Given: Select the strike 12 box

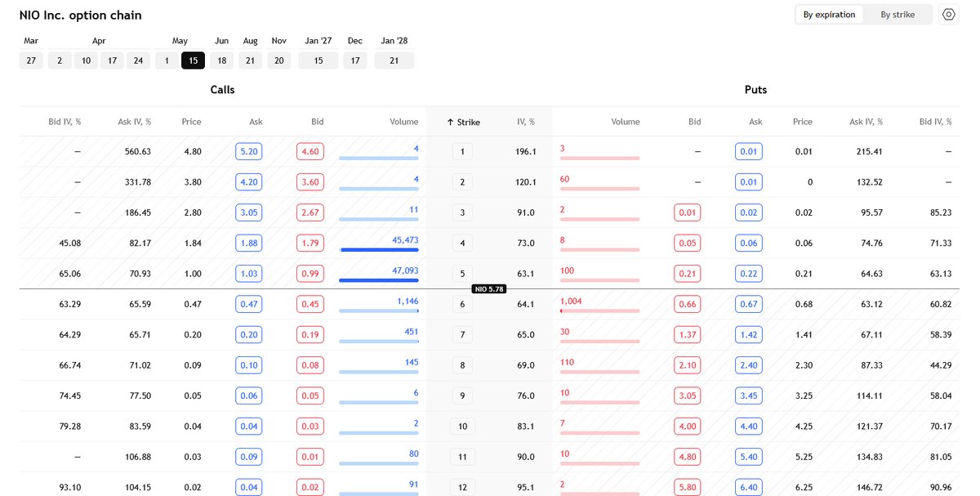Looking at the screenshot, I should click(x=462, y=487).
